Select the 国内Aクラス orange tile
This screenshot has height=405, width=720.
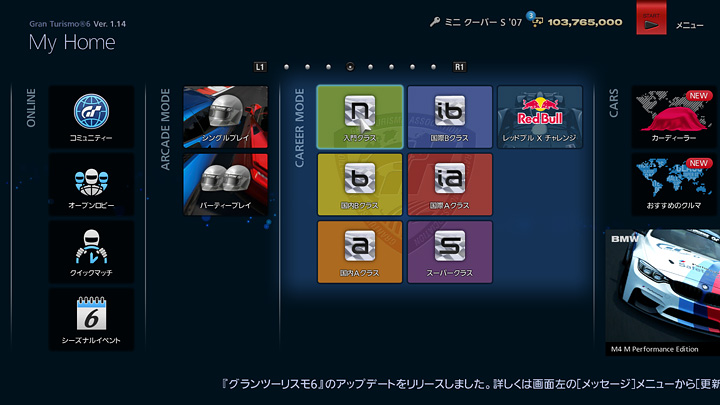(360, 252)
